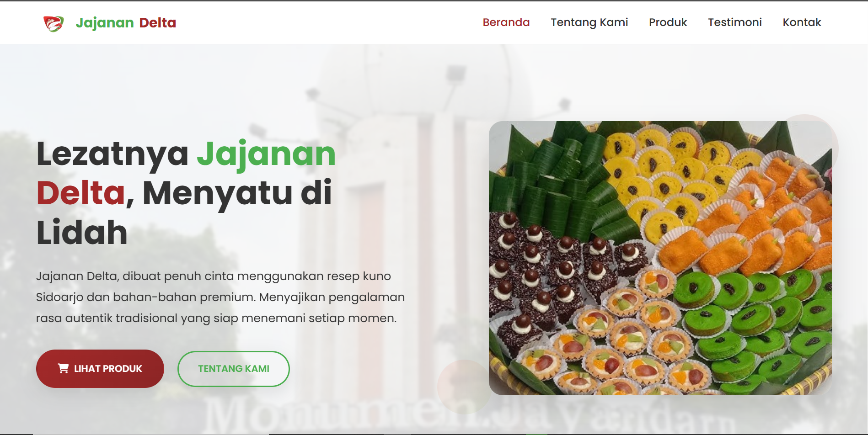Image resolution: width=868 pixels, height=435 pixels.
Task: Click the Jajanan Delta logo icon
Action: click(x=54, y=23)
